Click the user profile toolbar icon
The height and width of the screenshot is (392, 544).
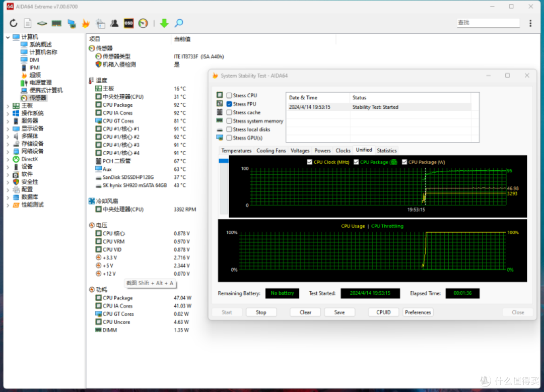click(x=114, y=23)
